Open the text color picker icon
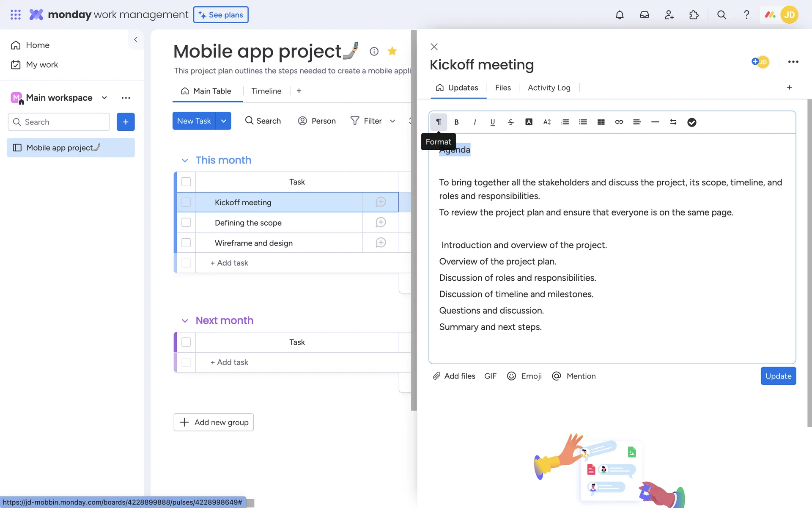 pos(529,122)
